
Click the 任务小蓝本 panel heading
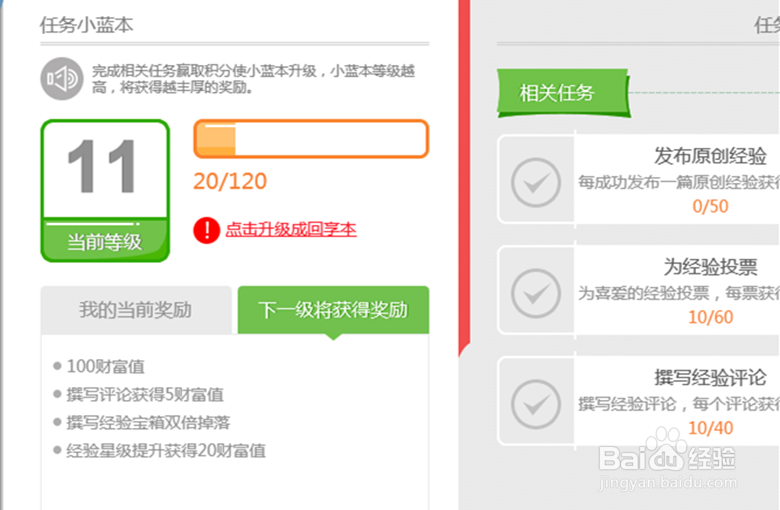tap(87, 25)
